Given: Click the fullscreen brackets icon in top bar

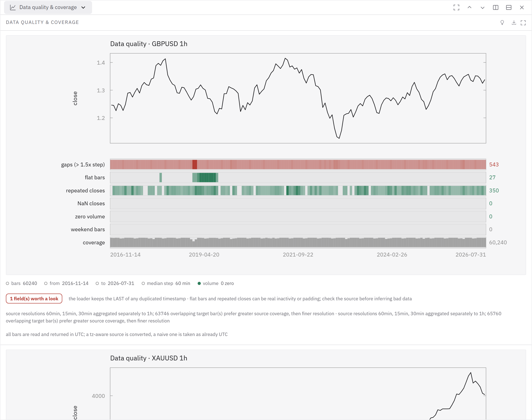Looking at the screenshot, I should pyautogui.click(x=456, y=7).
